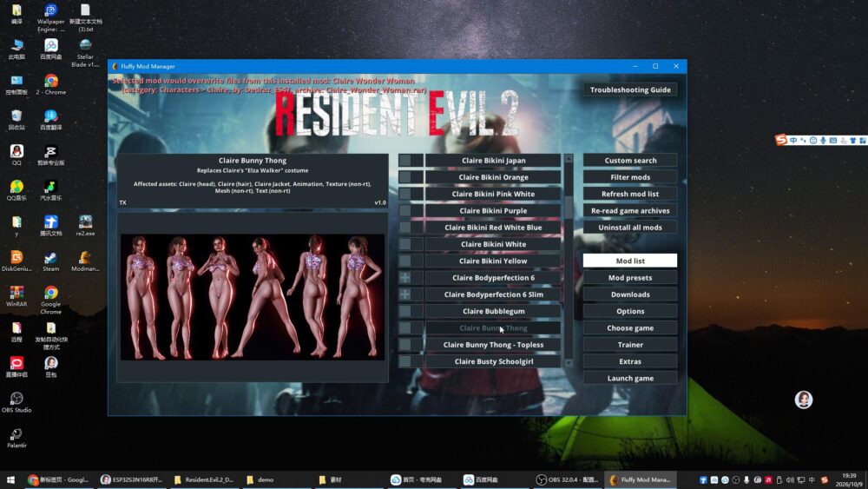Image resolution: width=868 pixels, height=489 pixels.
Task: Open the Troubleshooting Guide
Action: pos(630,89)
